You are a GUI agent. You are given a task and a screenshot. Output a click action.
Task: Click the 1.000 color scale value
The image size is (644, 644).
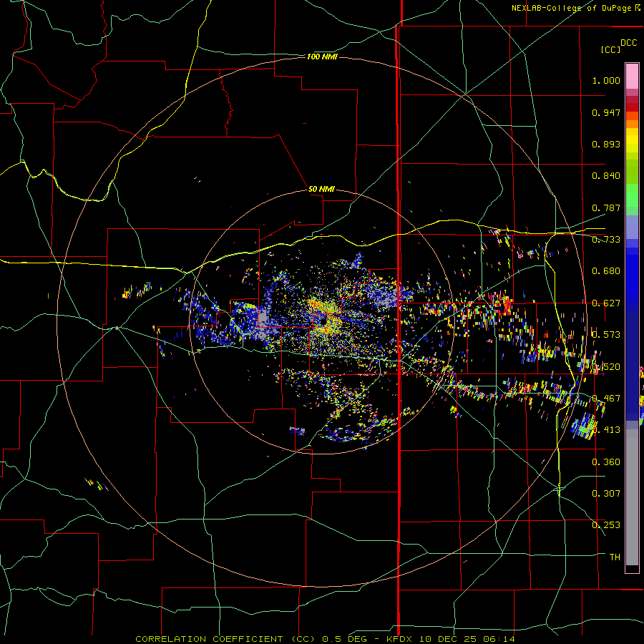606,80
